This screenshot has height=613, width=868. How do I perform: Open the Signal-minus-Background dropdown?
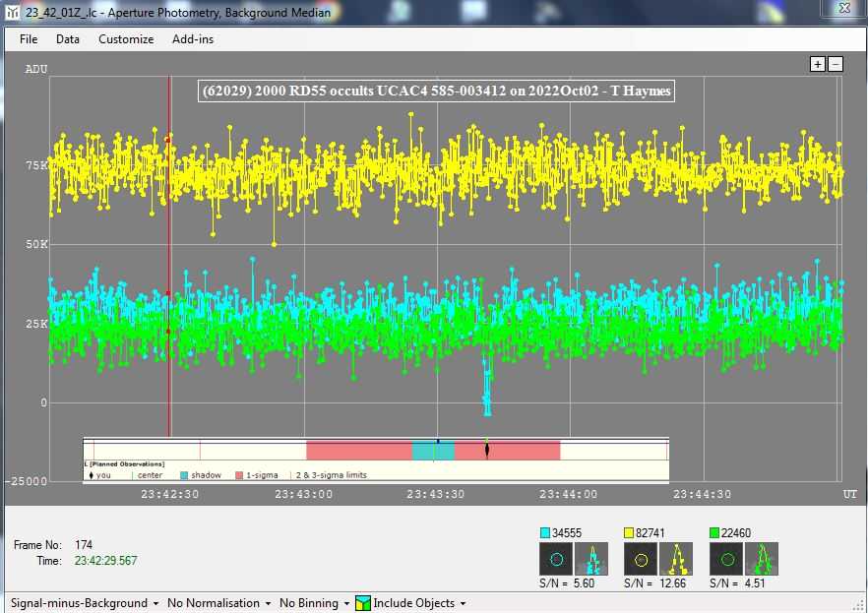(84, 603)
